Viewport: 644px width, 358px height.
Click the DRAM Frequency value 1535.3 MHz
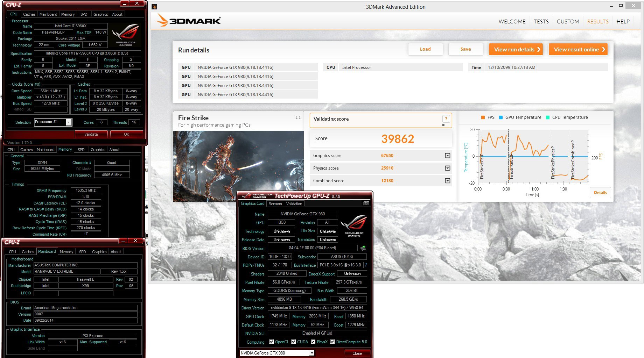tap(86, 191)
